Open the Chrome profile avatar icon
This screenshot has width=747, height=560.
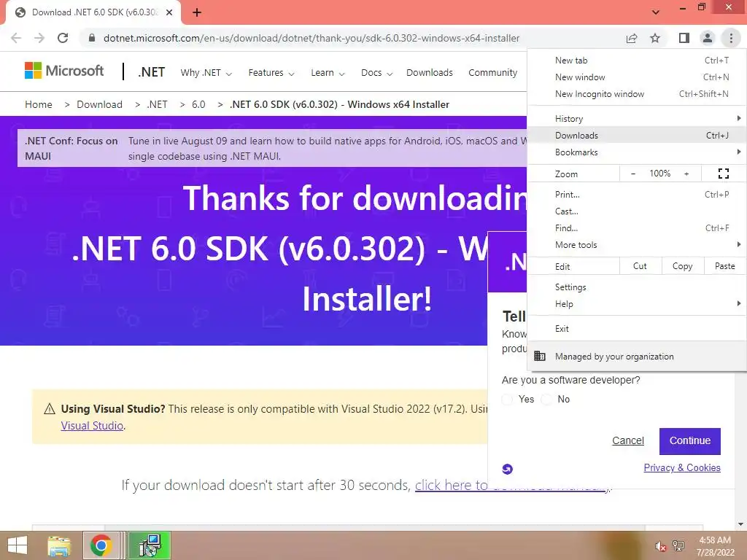click(708, 38)
